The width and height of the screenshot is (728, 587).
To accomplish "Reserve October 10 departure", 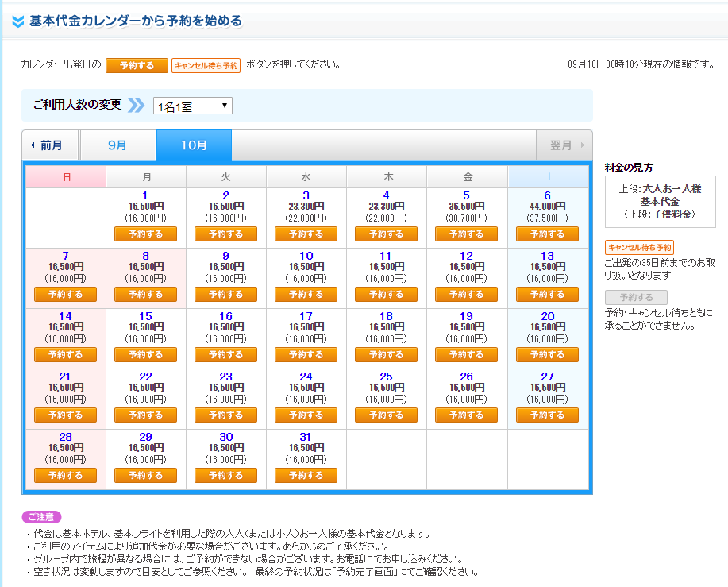I will (x=306, y=295).
